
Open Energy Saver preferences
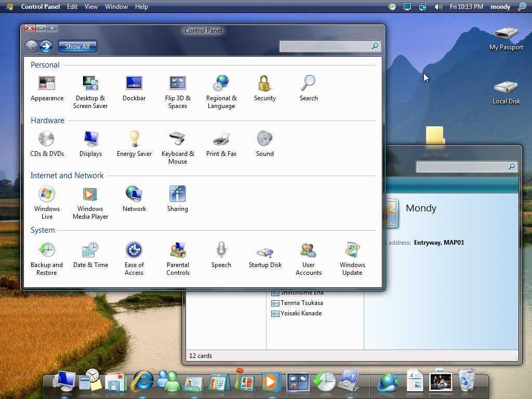tap(134, 138)
